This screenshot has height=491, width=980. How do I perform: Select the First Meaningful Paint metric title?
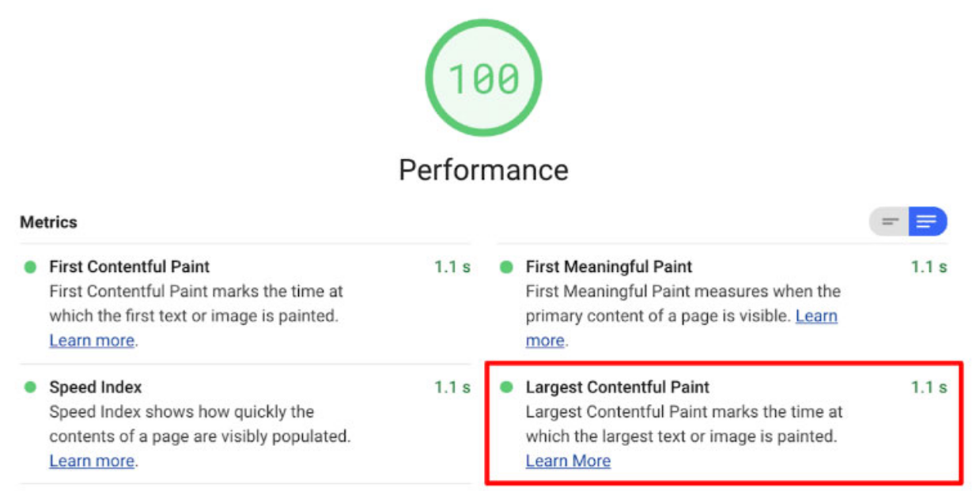(608, 267)
